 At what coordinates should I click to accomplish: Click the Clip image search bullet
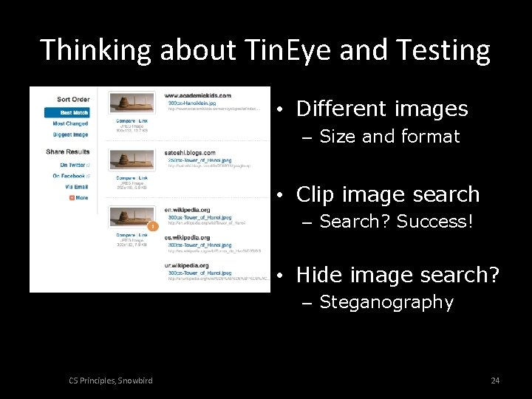(x=388, y=194)
